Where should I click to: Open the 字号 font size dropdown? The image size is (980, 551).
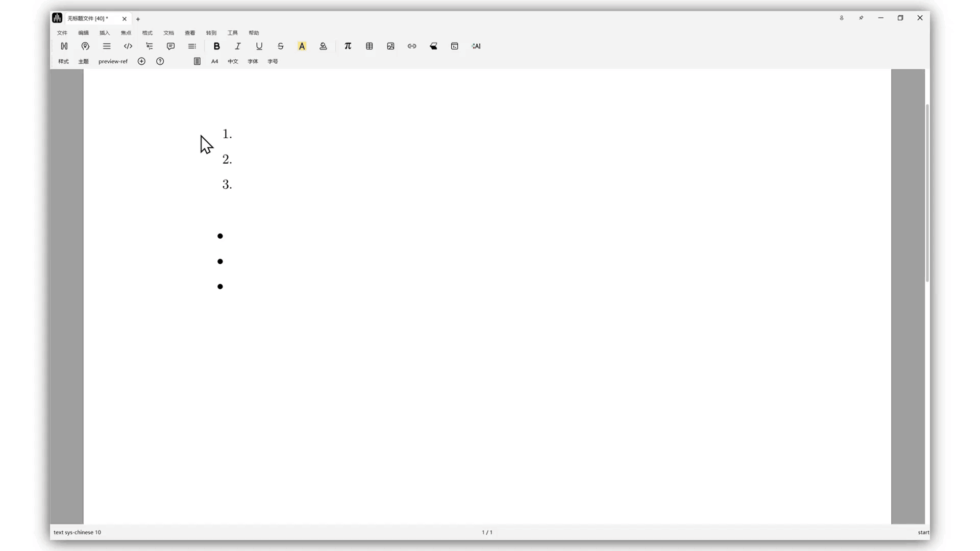(273, 61)
